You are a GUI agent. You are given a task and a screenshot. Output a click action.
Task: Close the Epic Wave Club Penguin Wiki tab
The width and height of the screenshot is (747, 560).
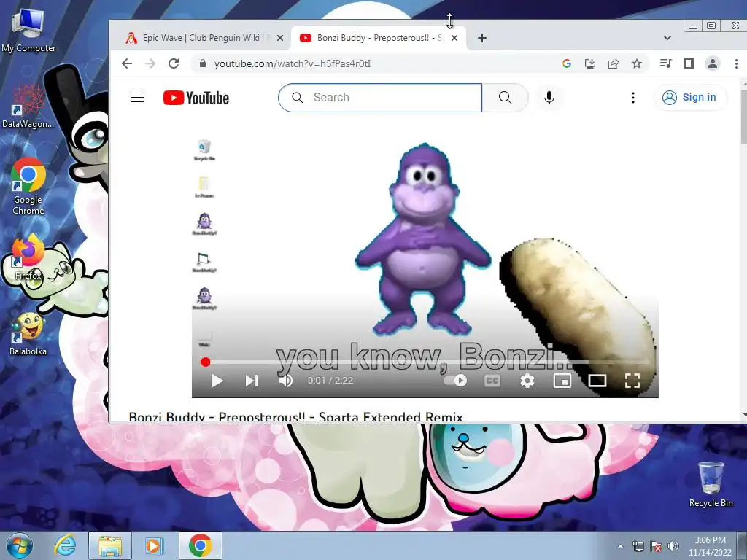tap(280, 38)
